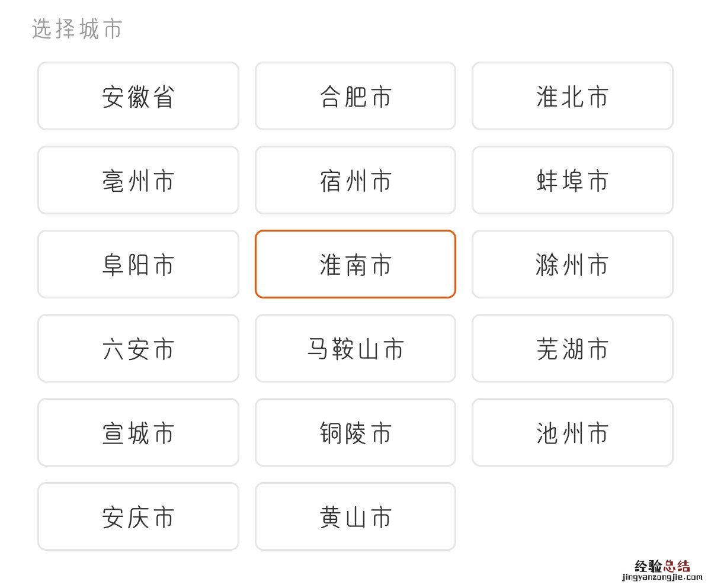Select the 六安市 button

click(x=138, y=348)
